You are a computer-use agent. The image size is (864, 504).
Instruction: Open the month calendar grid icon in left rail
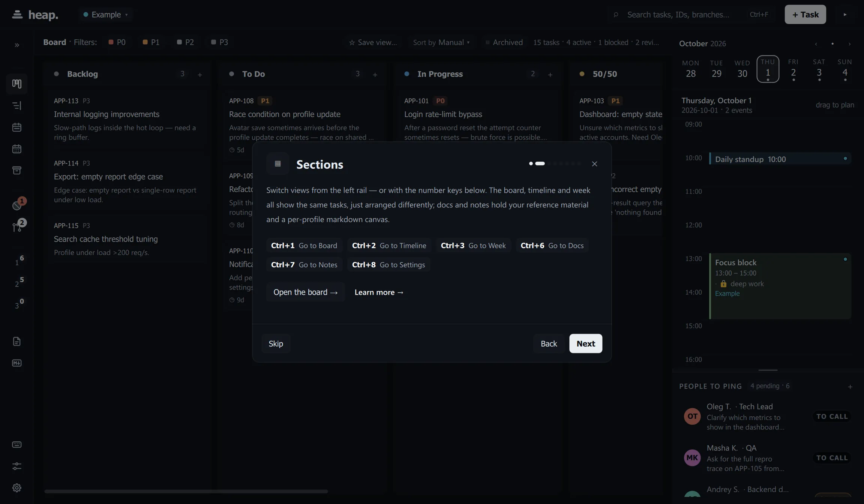pos(17,149)
